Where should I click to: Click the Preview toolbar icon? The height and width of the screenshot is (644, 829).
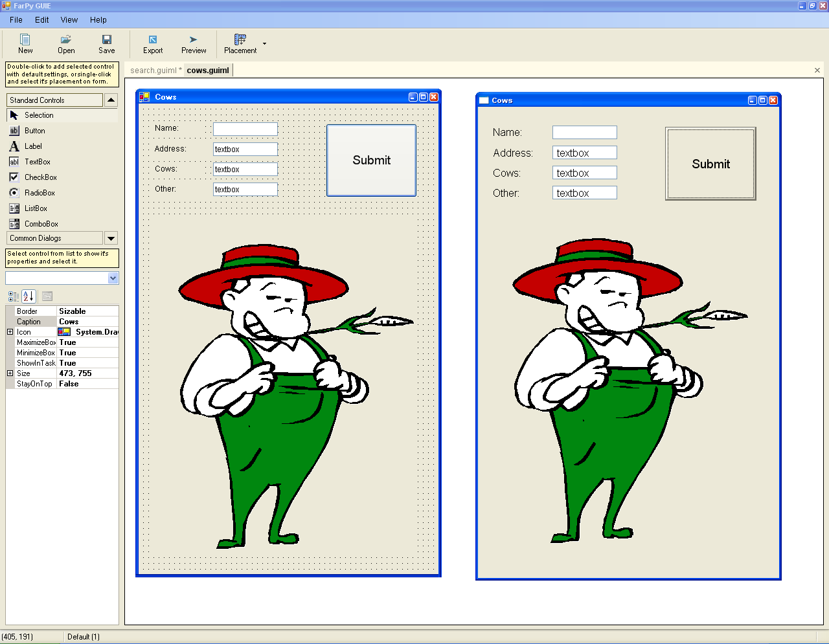pos(194,40)
